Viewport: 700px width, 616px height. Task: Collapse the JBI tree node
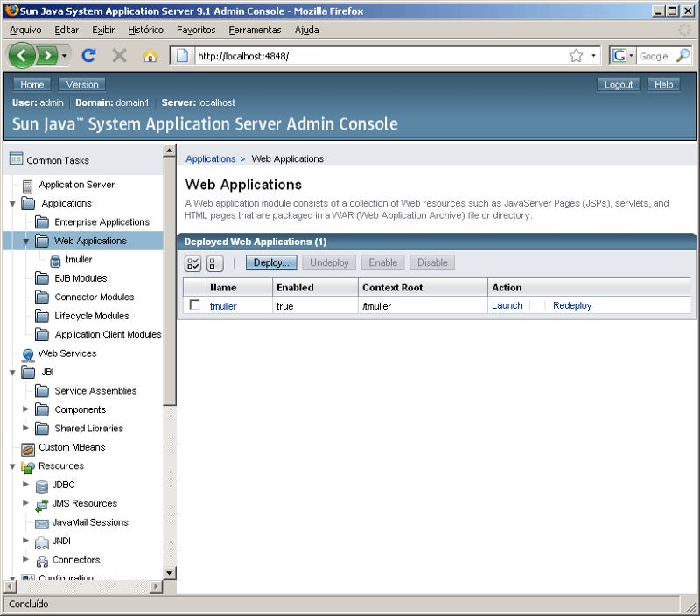click(12, 373)
